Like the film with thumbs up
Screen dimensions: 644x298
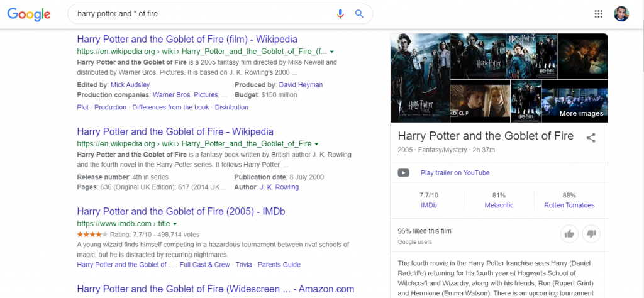click(x=569, y=234)
